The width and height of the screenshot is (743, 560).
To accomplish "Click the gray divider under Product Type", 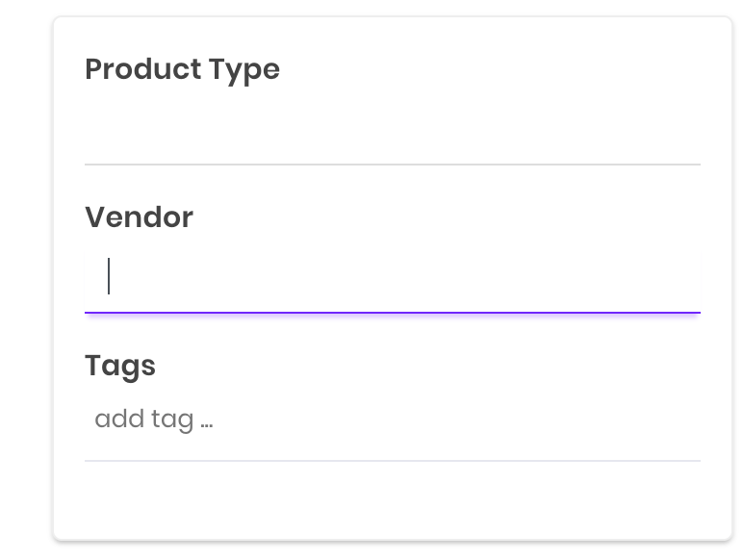I will 392,165.
